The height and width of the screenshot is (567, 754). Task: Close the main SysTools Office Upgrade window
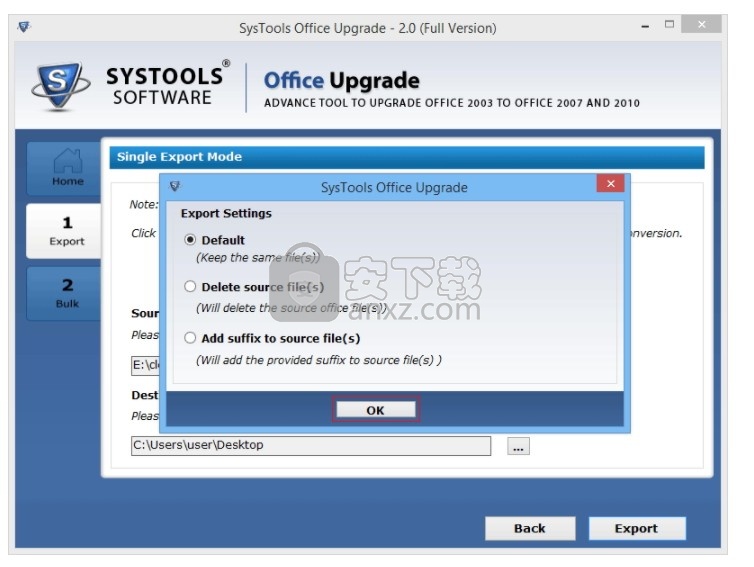(x=702, y=24)
